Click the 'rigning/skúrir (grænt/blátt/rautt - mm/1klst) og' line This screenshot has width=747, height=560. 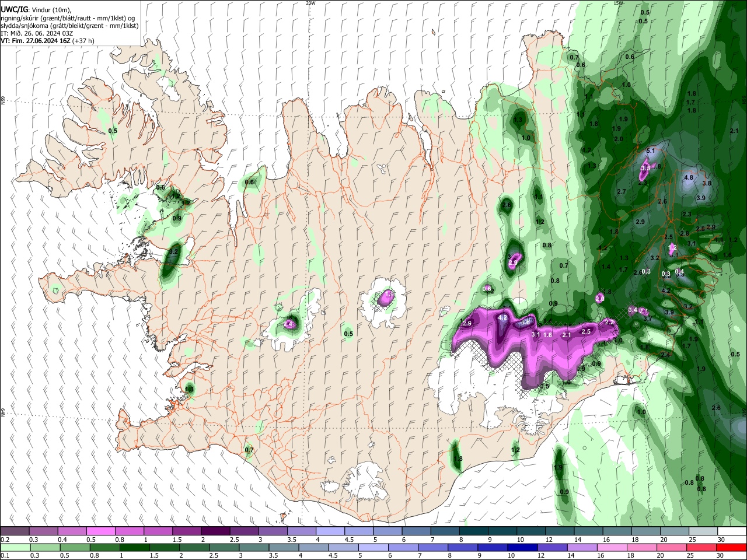[68, 18]
